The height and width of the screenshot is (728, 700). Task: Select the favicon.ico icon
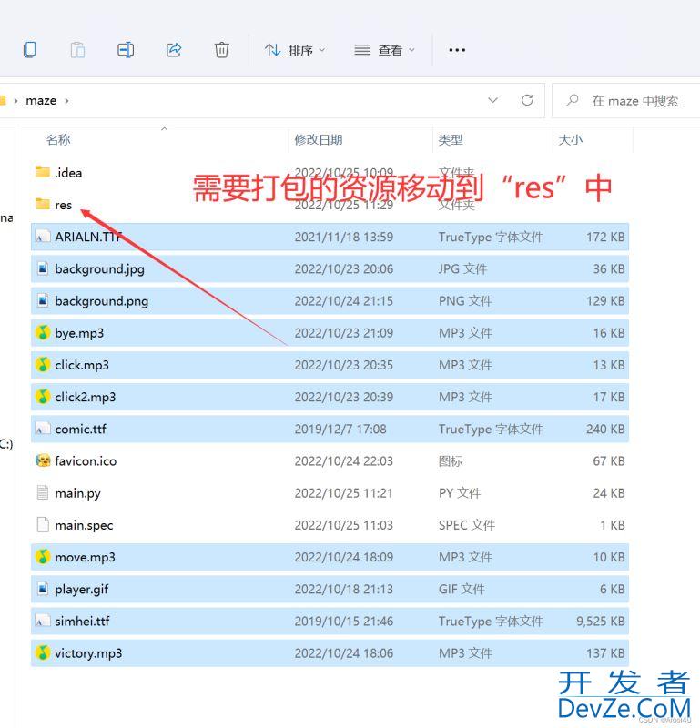pos(43,460)
